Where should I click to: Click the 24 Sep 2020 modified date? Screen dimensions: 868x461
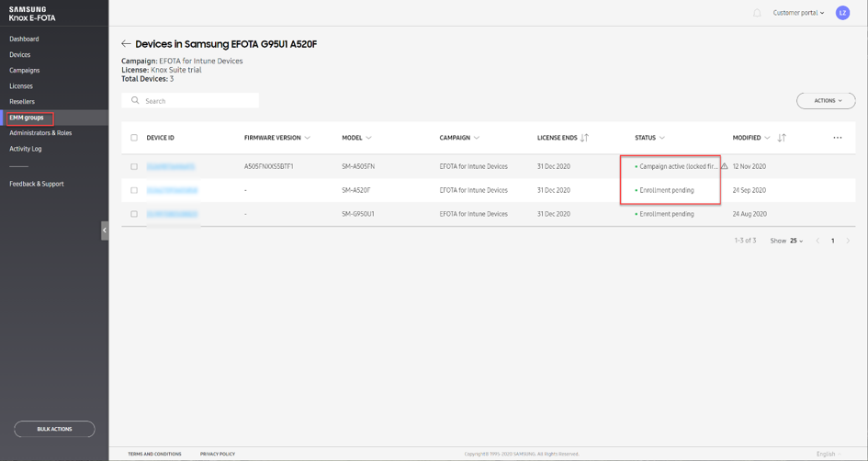pos(750,190)
